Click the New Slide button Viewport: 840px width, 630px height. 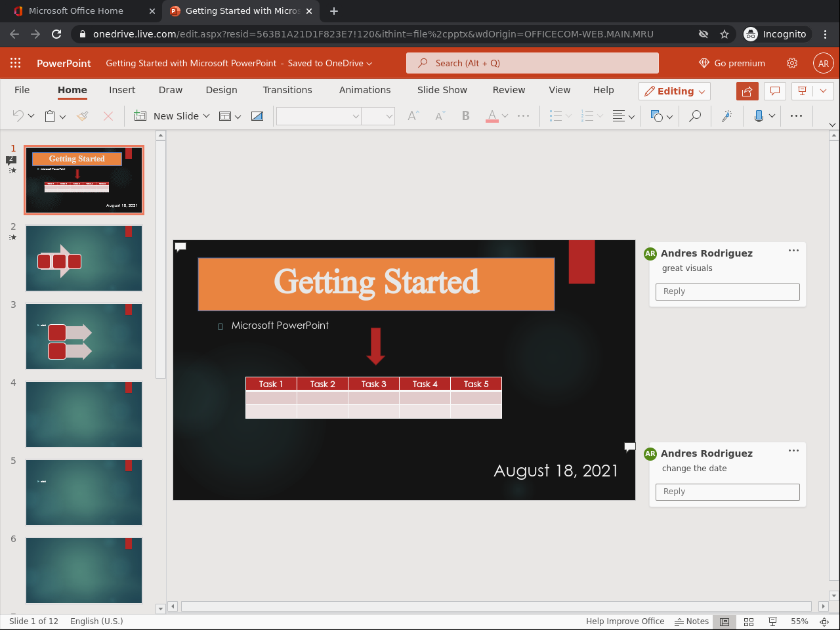[167, 116]
